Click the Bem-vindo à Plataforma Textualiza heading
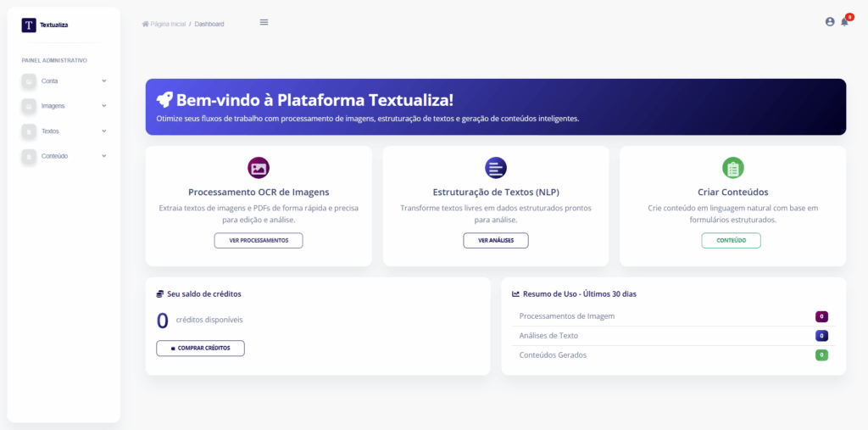The height and width of the screenshot is (430, 868). [x=315, y=100]
